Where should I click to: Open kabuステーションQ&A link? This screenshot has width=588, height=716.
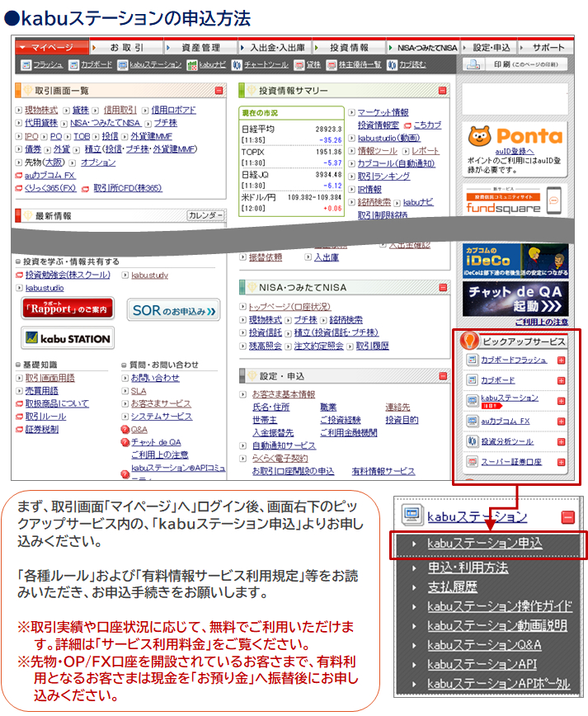tap(484, 645)
